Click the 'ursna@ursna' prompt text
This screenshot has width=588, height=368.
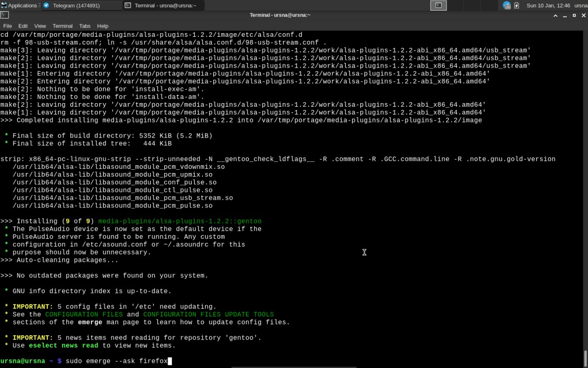[23, 361]
